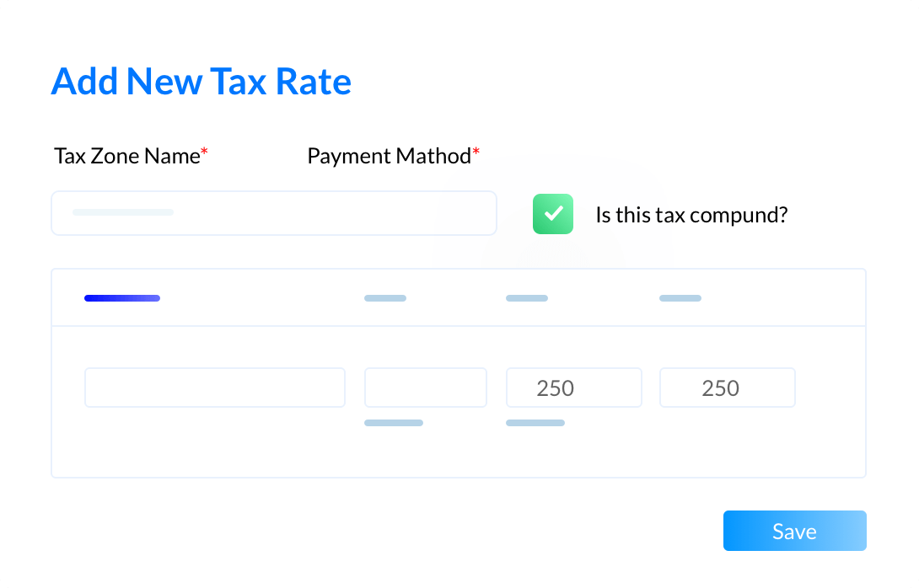Click the placeholder bar under the empty small input
Image resolution: width=919 pixels, height=588 pixels.
click(x=394, y=423)
